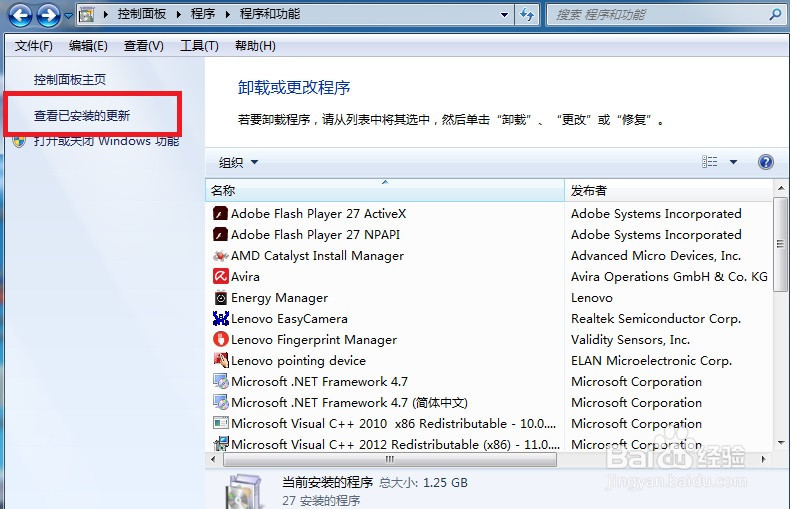This screenshot has width=790, height=509.
Task: Select Microsoft .NET Framework 4.7 icon
Action: point(220,382)
